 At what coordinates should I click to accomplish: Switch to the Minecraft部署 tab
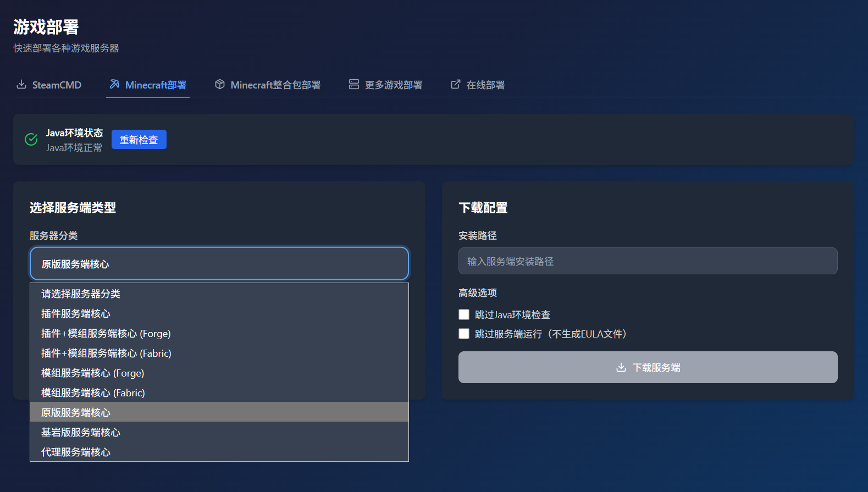pos(148,85)
